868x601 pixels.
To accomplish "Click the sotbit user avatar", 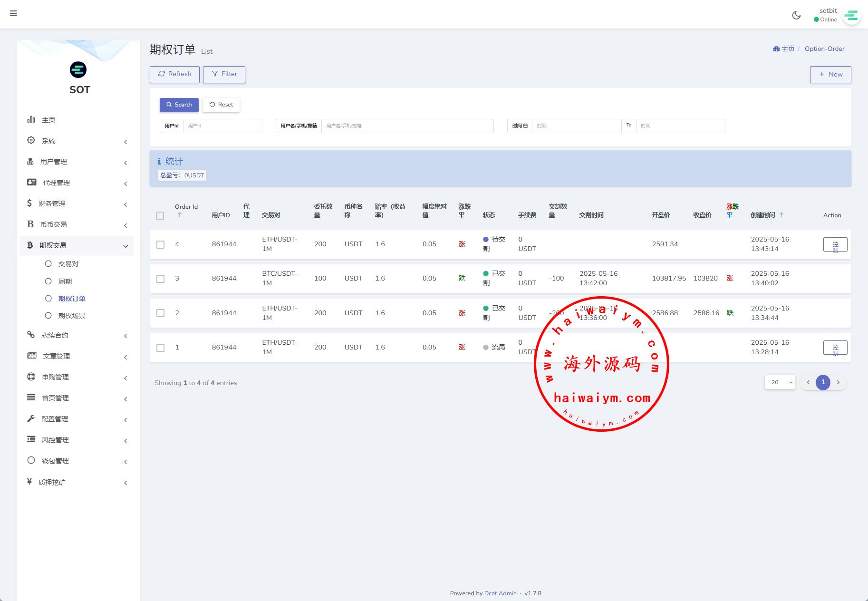I will (851, 16).
